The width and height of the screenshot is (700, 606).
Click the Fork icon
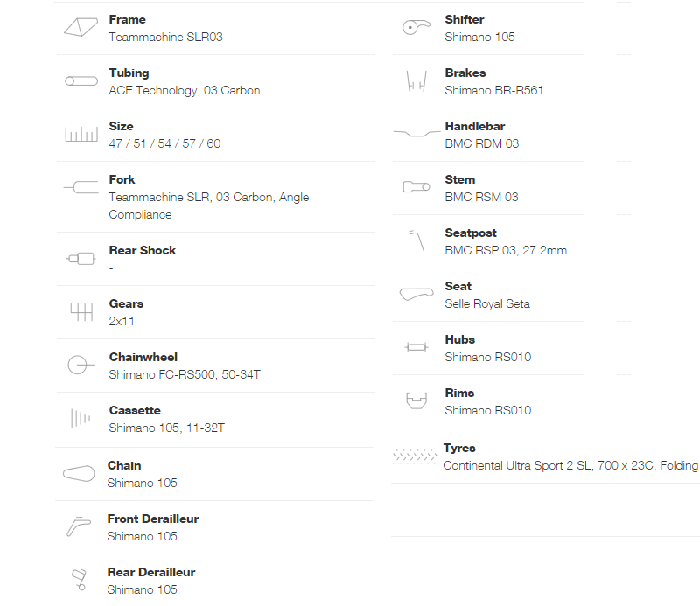pos(80,187)
